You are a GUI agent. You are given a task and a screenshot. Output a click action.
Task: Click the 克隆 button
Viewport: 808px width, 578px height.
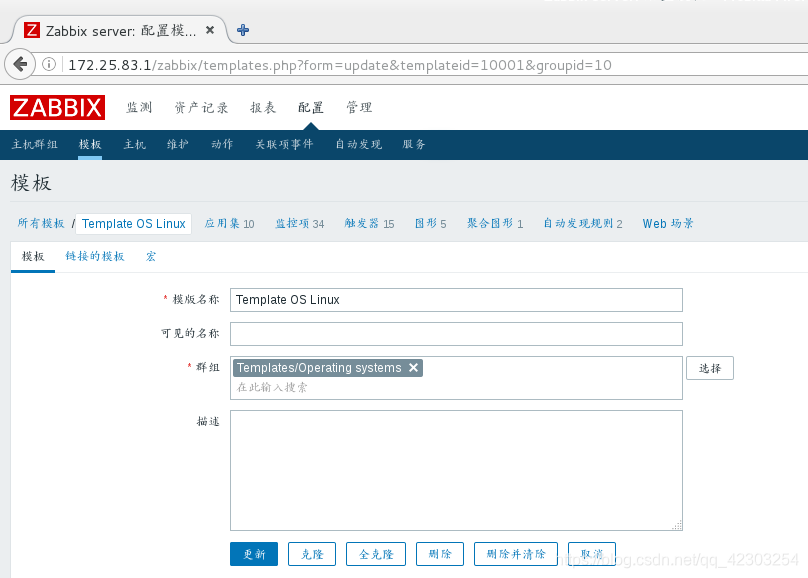tap(312, 554)
